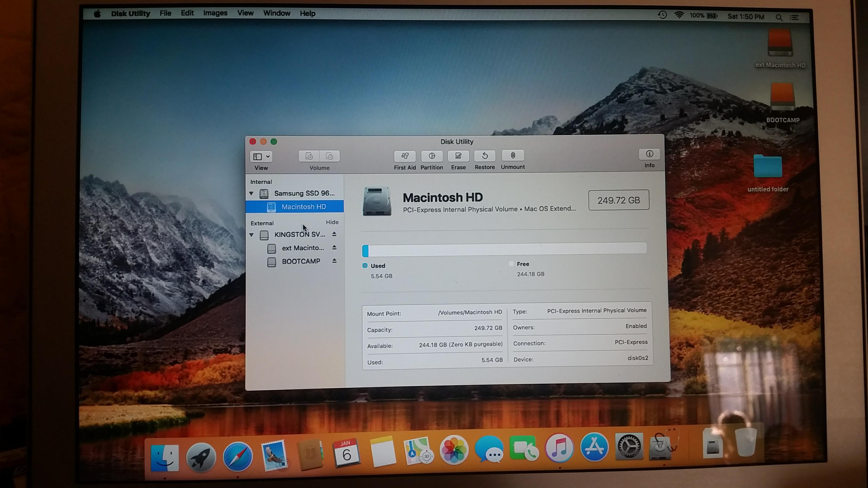Open the Info panel button
This screenshot has height=488, width=868.
[x=649, y=154]
